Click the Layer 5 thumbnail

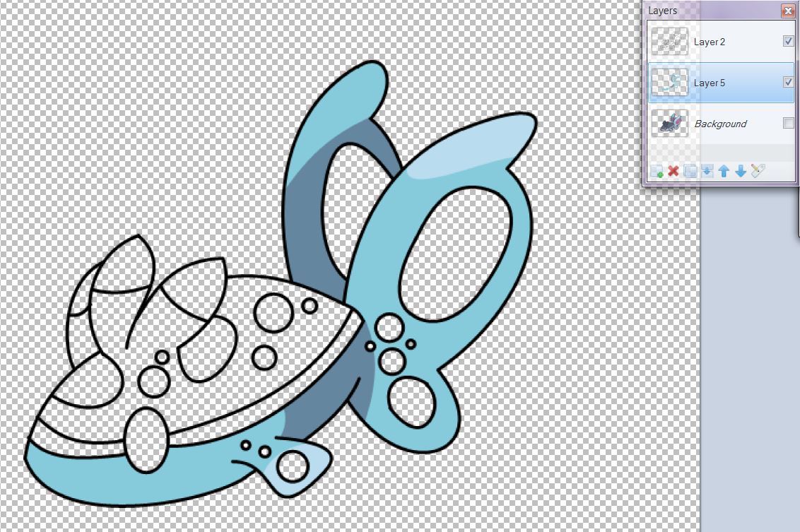[x=669, y=82]
